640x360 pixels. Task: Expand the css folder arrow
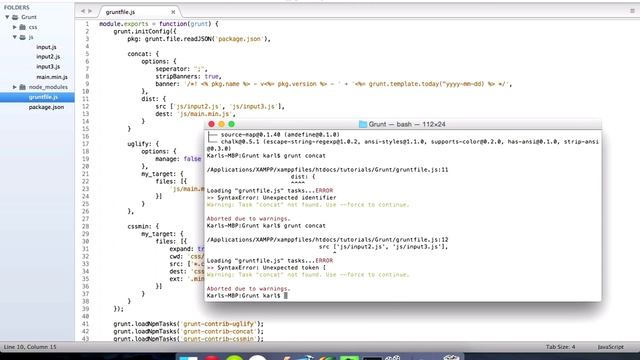15,27
